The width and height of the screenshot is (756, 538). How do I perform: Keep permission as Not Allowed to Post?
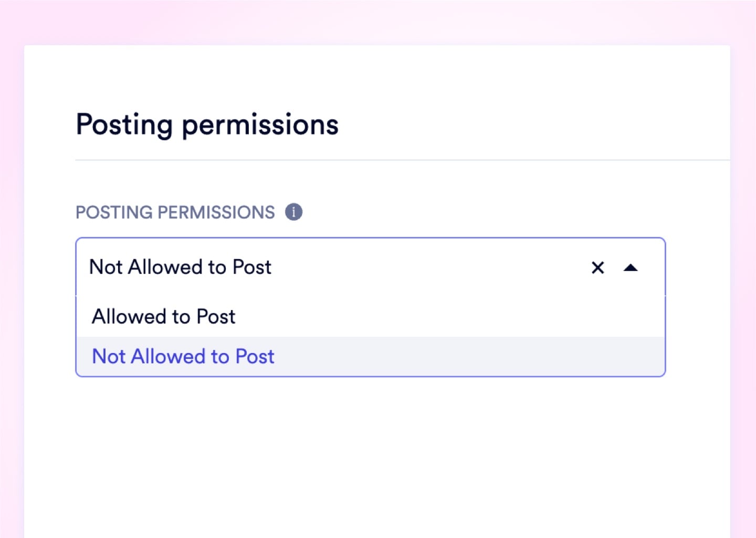coord(183,357)
